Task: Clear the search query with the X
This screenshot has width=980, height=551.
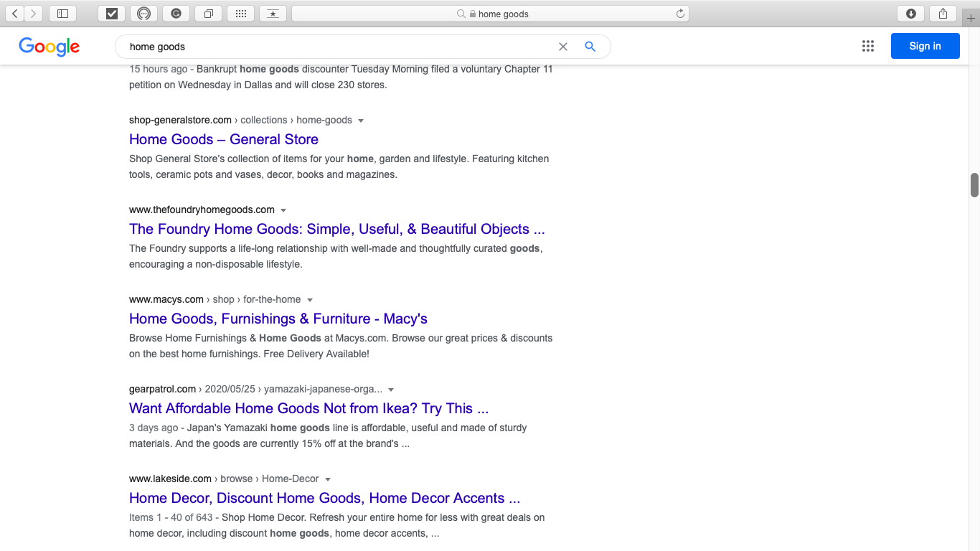Action: click(562, 46)
